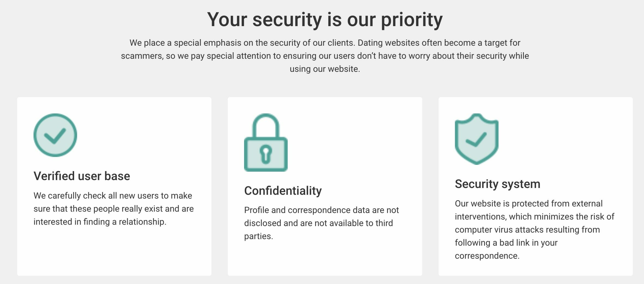The height and width of the screenshot is (284, 644).
Task: Click the 'Your security is our priority' title
Action: [325, 20]
